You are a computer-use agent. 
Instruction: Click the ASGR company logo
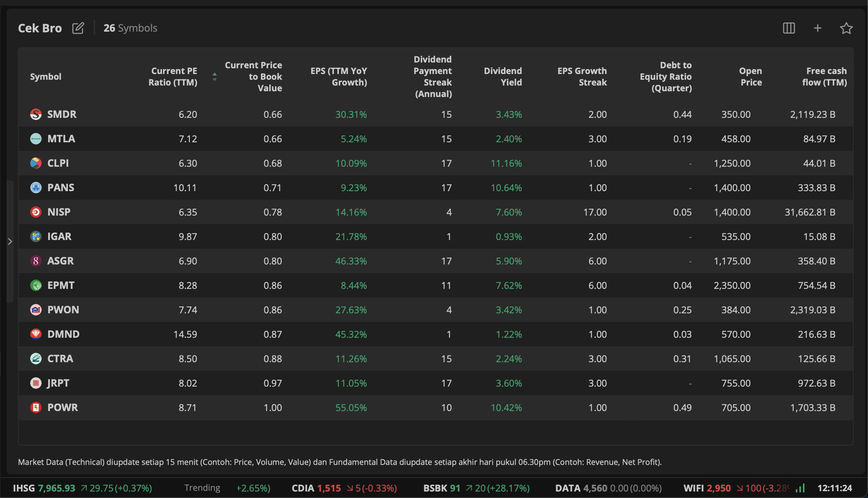coord(36,261)
